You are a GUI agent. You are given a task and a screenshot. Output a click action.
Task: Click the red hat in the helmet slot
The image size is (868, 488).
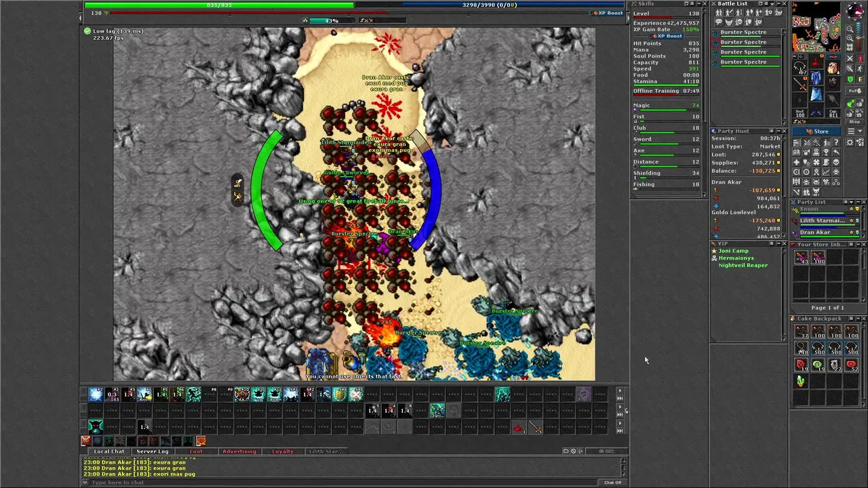(816, 60)
